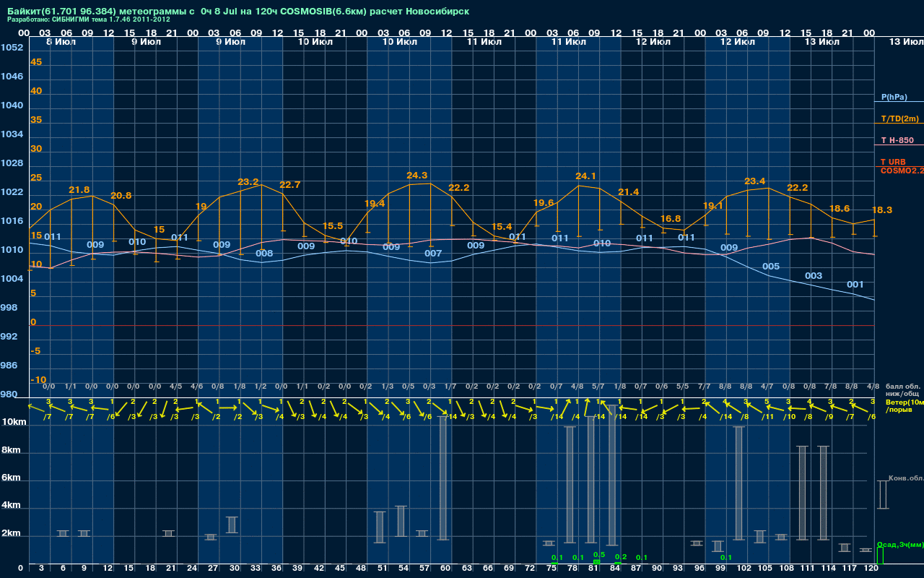The width and height of the screenshot is (924, 578).
Task: Click the 5/7 cloud cover value
Action: (x=598, y=387)
